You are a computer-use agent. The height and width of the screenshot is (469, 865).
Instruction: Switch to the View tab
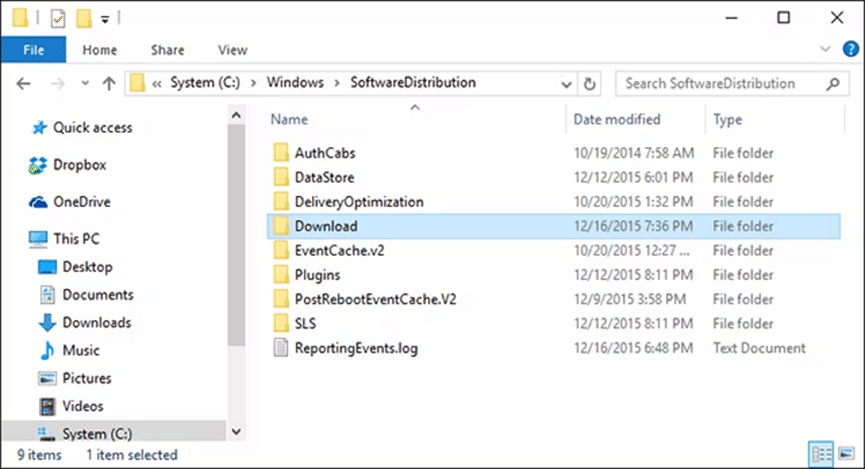pyautogui.click(x=232, y=49)
